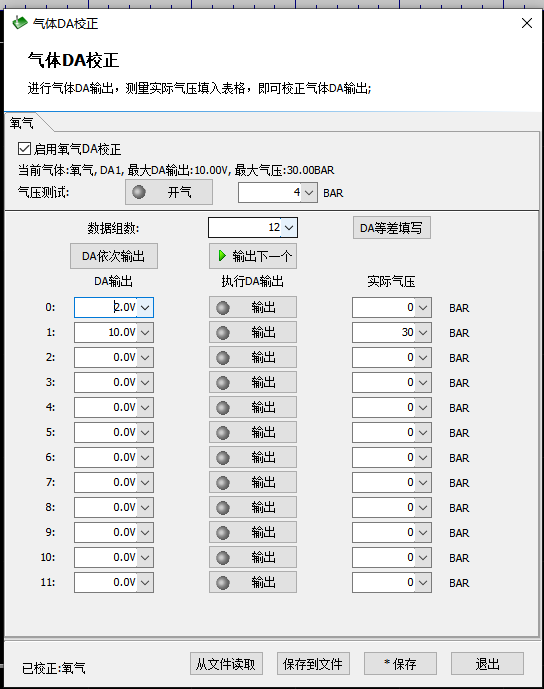Click row 9 输出 indicator light

click(223, 533)
